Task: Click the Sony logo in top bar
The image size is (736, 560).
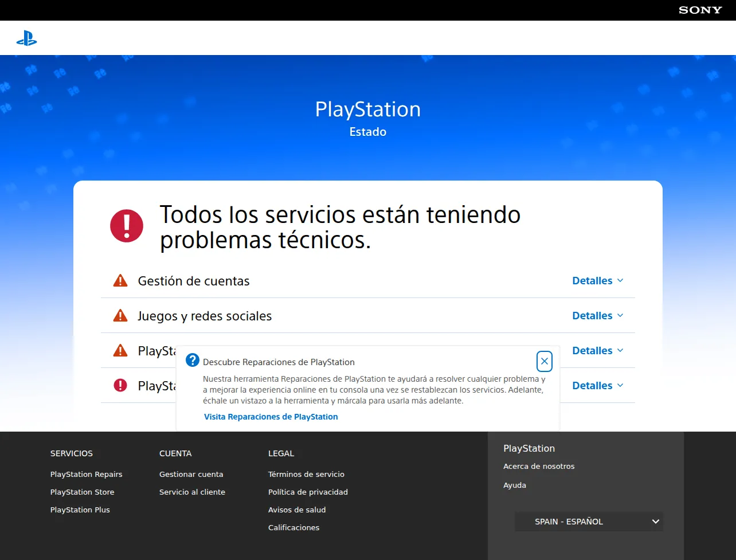Action: click(x=700, y=10)
